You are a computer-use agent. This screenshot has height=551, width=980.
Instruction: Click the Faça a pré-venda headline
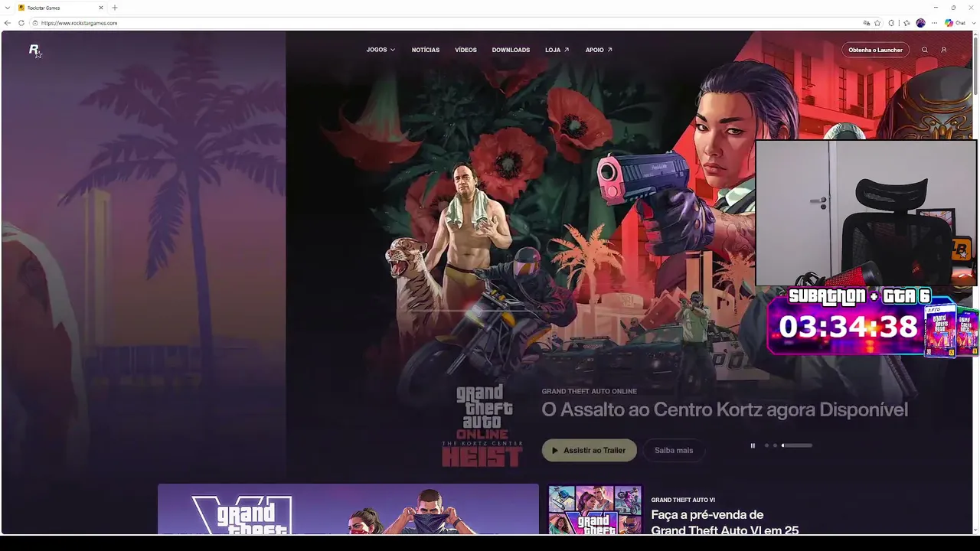pyautogui.click(x=724, y=523)
